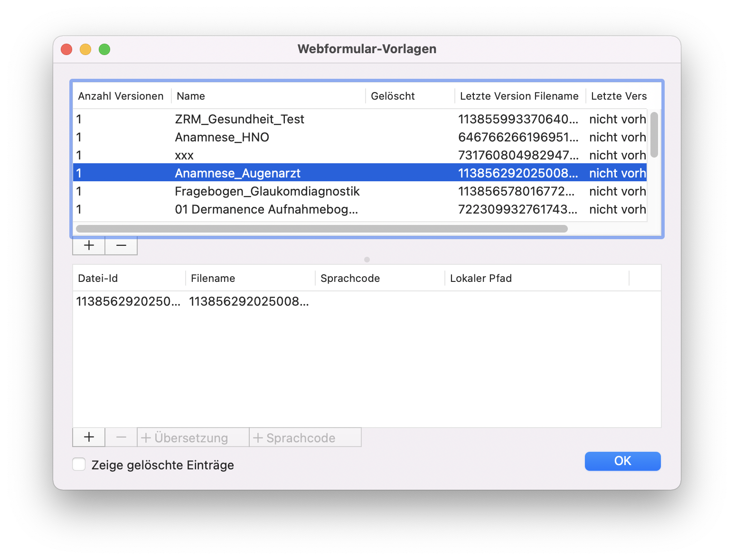The width and height of the screenshot is (734, 560).
Task: Select the file entry with Datei-Id 1138562920250…
Action: [367, 301]
